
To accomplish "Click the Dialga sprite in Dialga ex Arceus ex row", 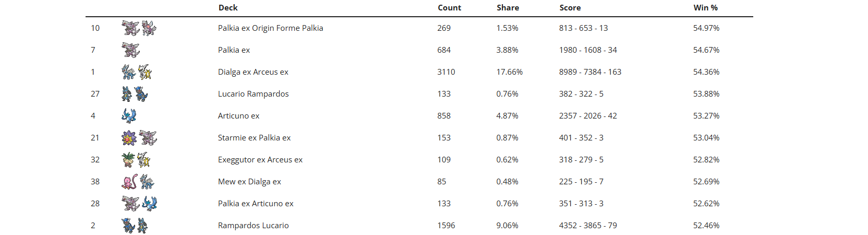I will 128,72.
